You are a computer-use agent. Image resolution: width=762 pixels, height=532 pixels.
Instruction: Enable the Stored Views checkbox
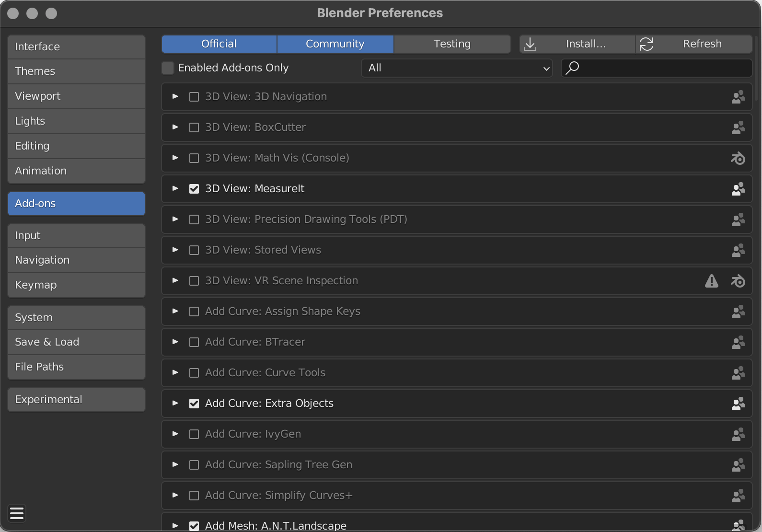pyautogui.click(x=194, y=250)
